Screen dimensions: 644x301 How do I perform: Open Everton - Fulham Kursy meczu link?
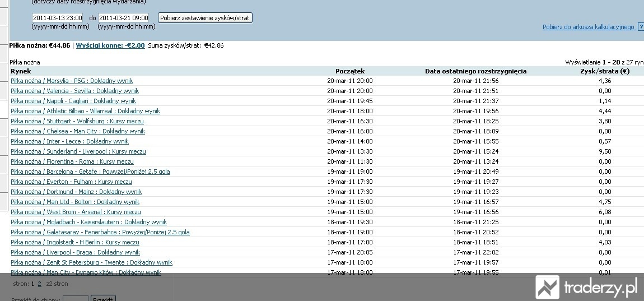(71, 182)
